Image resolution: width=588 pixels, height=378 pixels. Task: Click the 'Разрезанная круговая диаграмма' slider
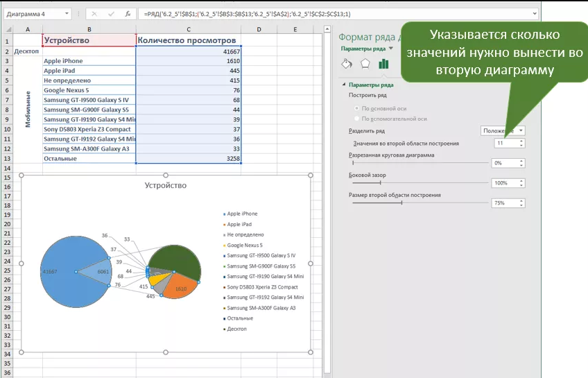(x=420, y=163)
